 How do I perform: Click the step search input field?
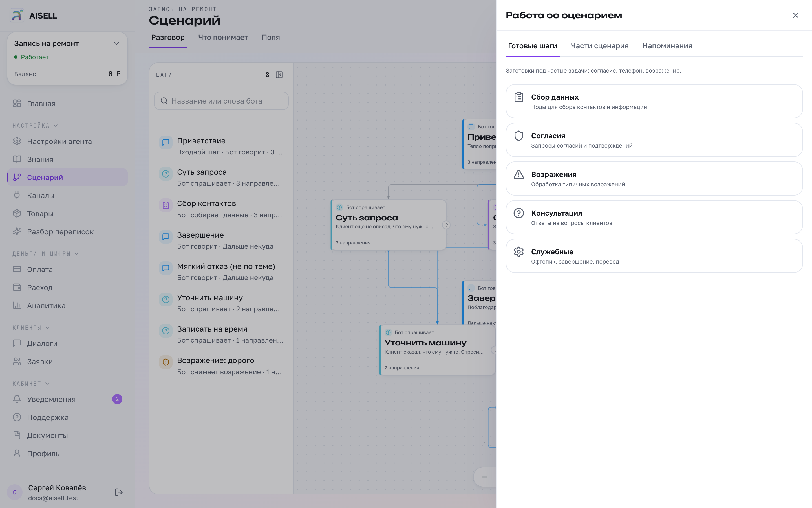pyautogui.click(x=221, y=101)
